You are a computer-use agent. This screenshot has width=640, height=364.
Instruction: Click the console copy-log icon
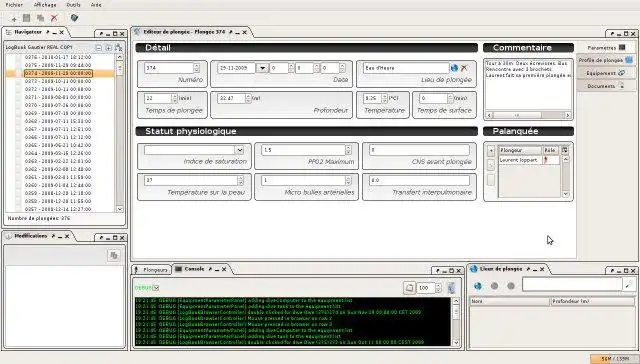point(409,288)
